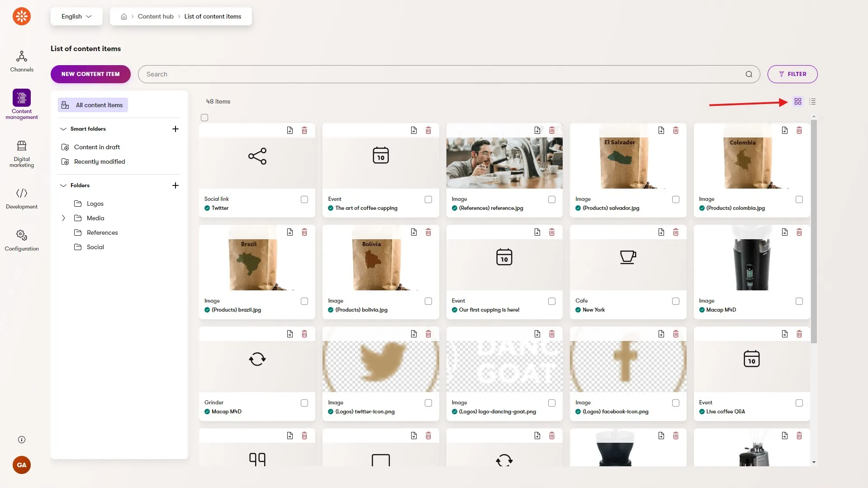Collapse the Smart folders section
This screenshot has width=868, height=488.
click(63, 129)
